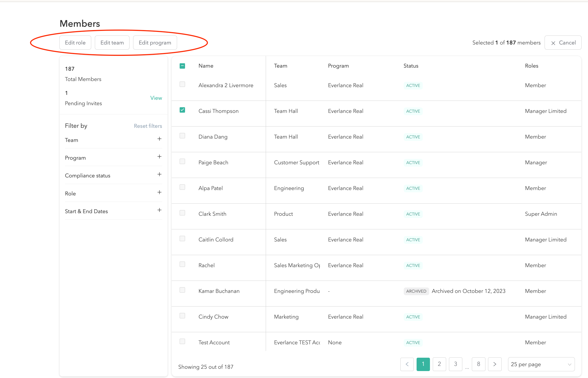Expand the Role filter plus icon

pos(159,192)
